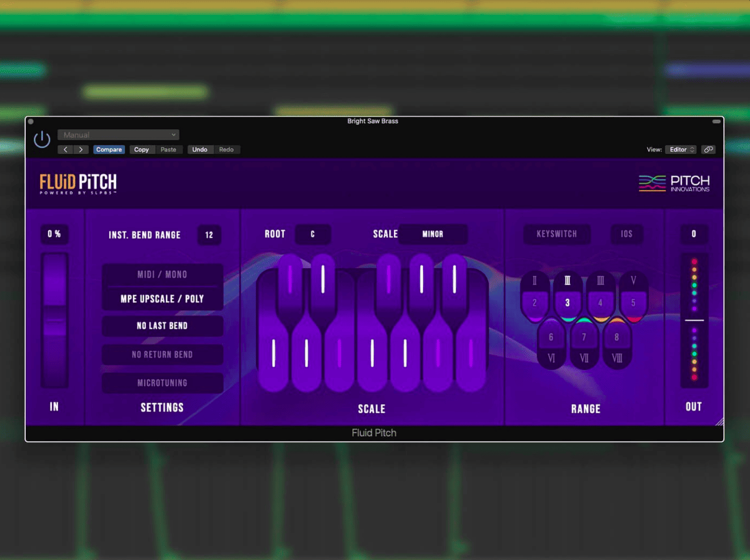This screenshot has height=560, width=750.
Task: Open the View Editor dropdown
Action: tap(681, 150)
